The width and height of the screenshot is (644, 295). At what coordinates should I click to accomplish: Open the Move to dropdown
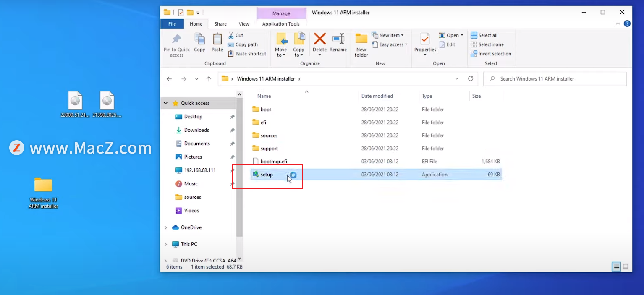(x=281, y=45)
